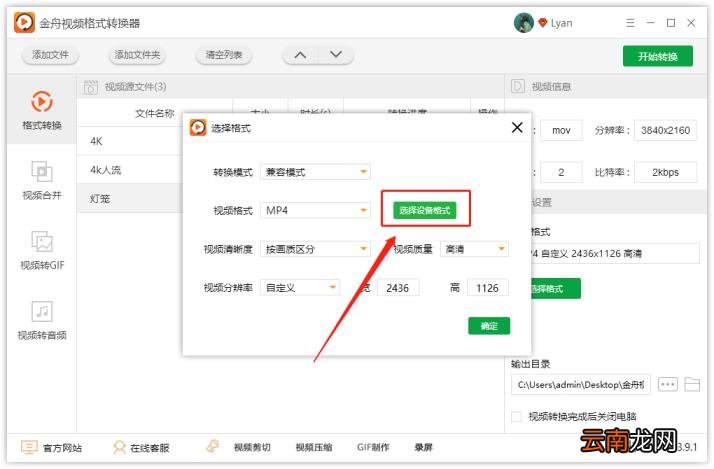Move the selected file down in the list
The height and width of the screenshot is (469, 714).
[336, 55]
